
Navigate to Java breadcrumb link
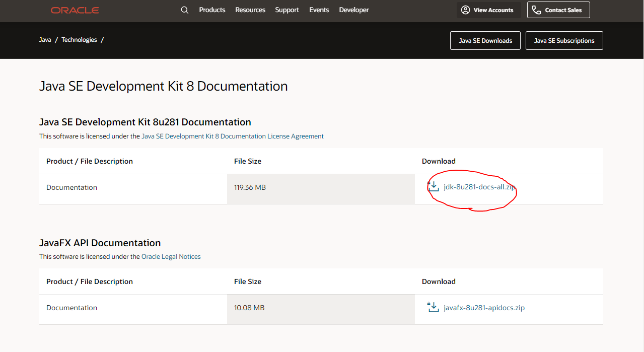(45, 40)
